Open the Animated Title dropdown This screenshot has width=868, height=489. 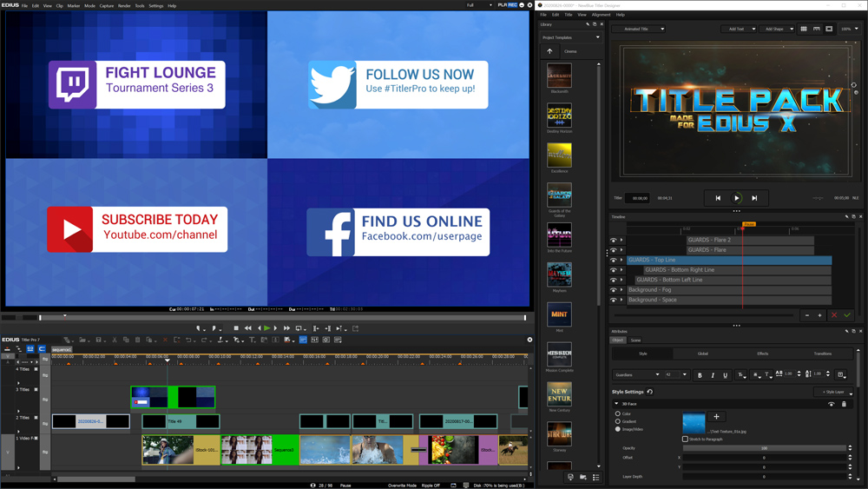[638, 29]
